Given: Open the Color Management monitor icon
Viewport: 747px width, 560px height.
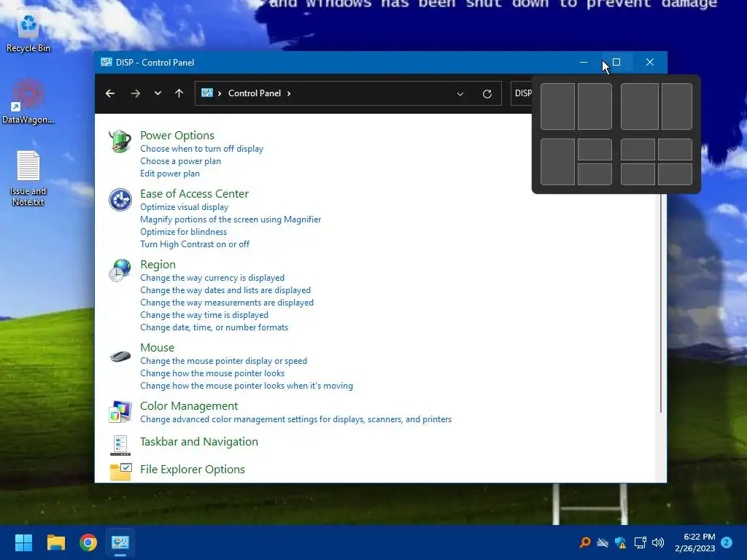Looking at the screenshot, I should (120, 412).
